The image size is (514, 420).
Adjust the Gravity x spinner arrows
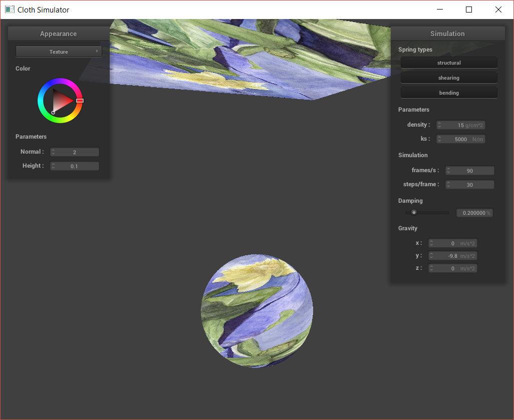(x=431, y=243)
